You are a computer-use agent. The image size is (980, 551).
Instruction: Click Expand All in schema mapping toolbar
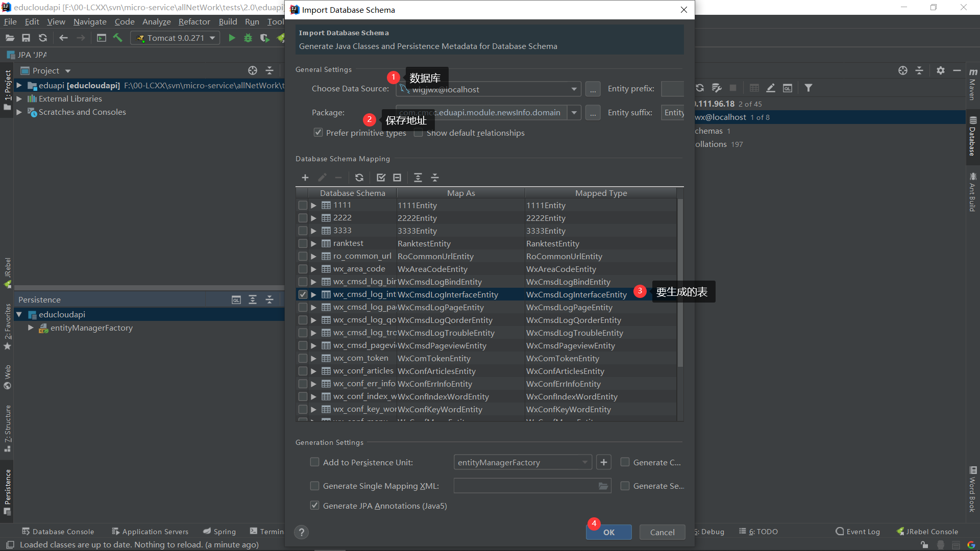click(x=418, y=178)
